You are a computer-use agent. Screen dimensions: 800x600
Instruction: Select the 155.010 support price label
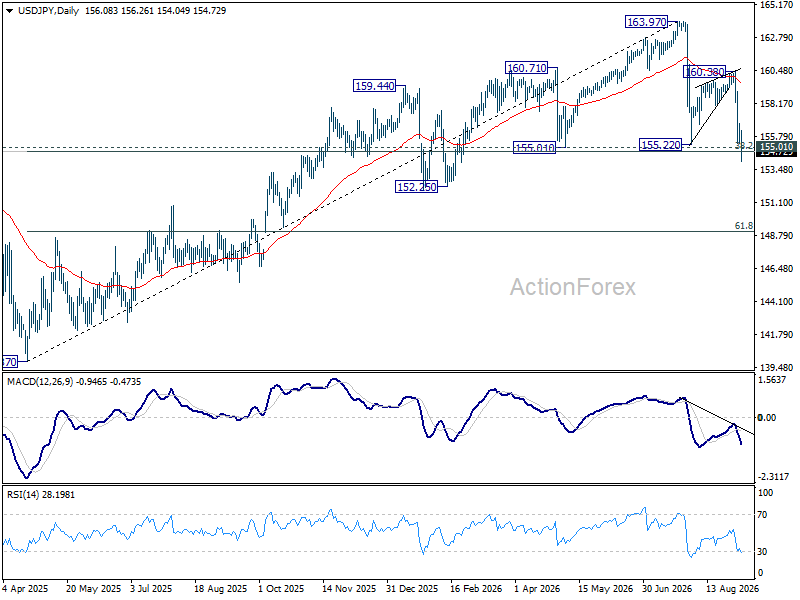coord(534,148)
